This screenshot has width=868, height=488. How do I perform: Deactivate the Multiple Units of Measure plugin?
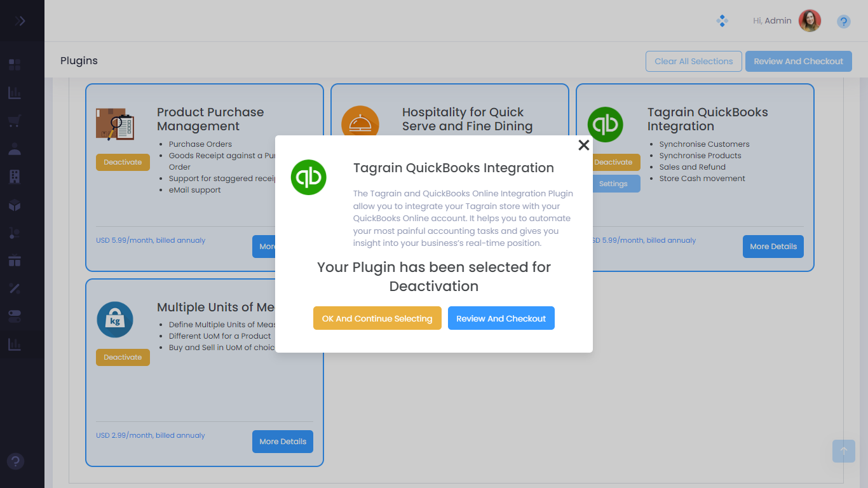pyautogui.click(x=123, y=357)
